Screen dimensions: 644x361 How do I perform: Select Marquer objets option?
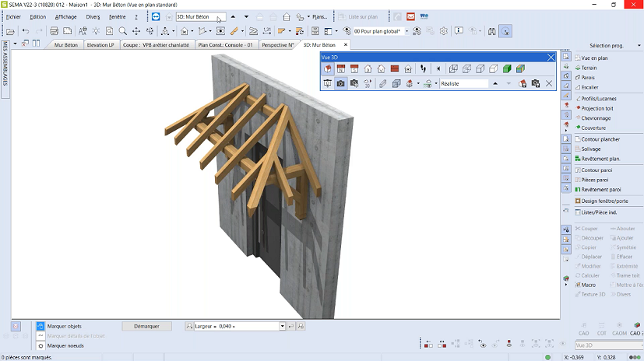(64, 326)
